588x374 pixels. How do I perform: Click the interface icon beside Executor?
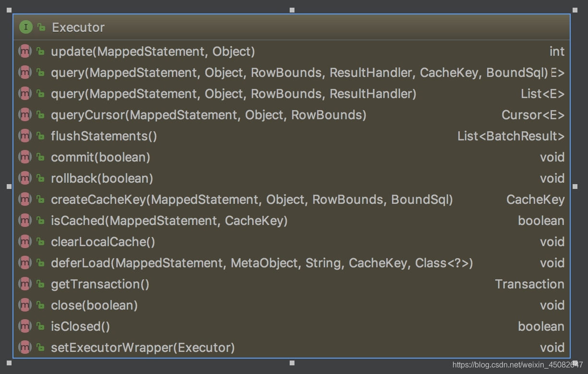(x=26, y=27)
